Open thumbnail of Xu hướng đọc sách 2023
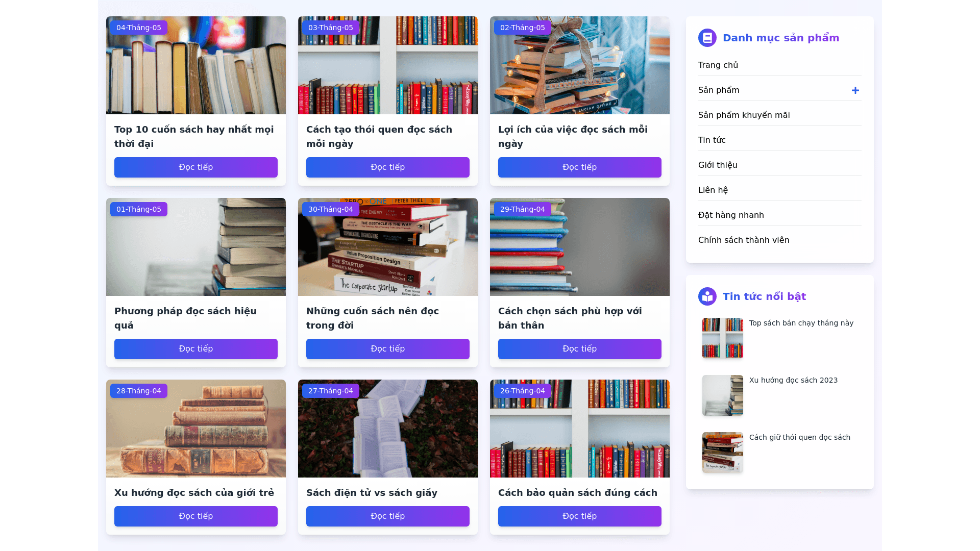The image size is (980, 551). 723,395
